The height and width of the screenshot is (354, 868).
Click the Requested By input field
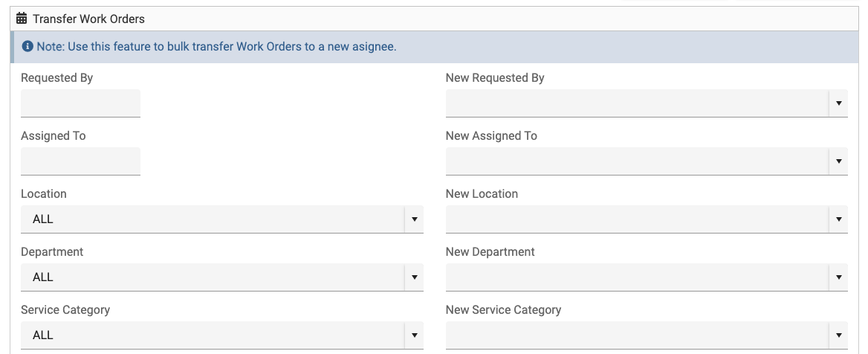pos(80,103)
